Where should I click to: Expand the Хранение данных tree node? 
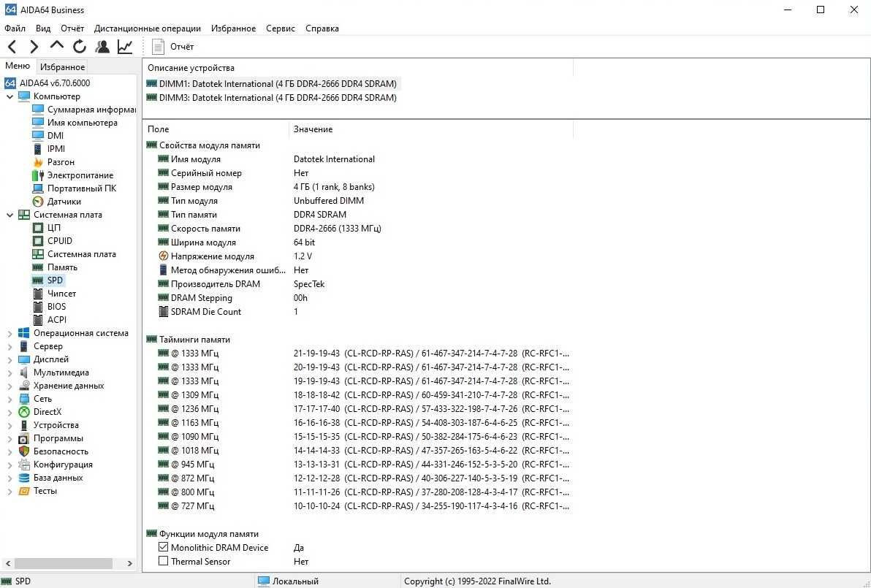coord(9,386)
